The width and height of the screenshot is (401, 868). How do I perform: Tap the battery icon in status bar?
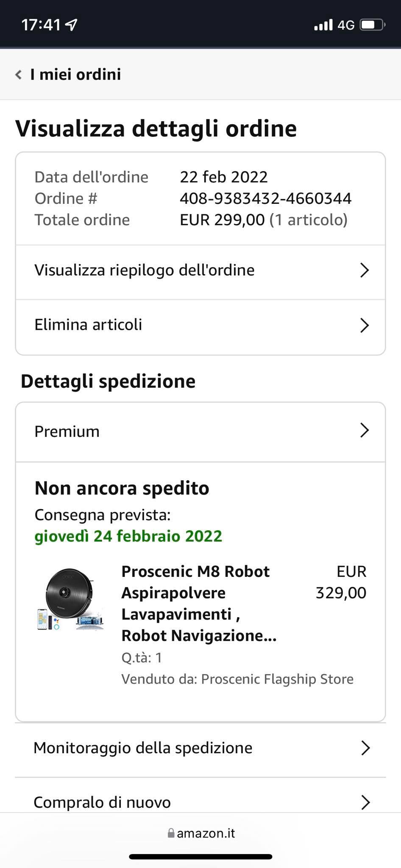point(372,25)
